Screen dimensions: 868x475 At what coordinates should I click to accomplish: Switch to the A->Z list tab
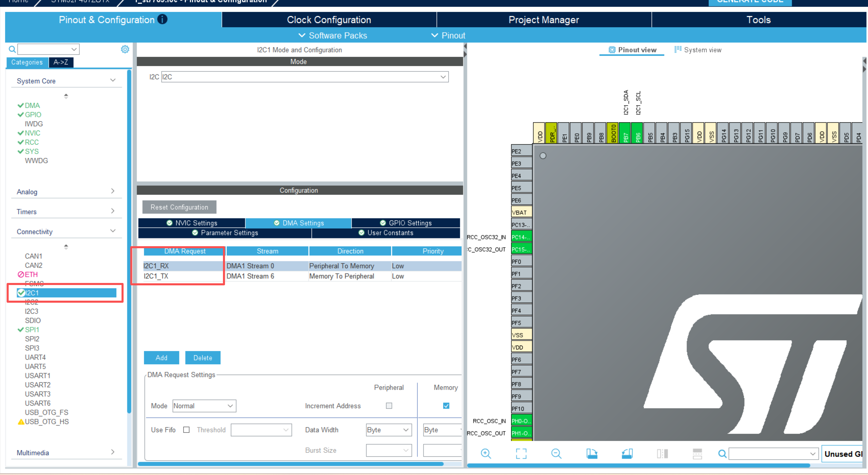61,62
